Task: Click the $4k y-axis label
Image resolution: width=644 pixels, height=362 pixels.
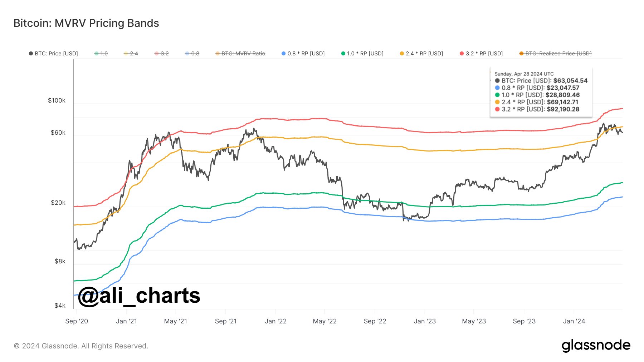Action: pyautogui.click(x=60, y=306)
